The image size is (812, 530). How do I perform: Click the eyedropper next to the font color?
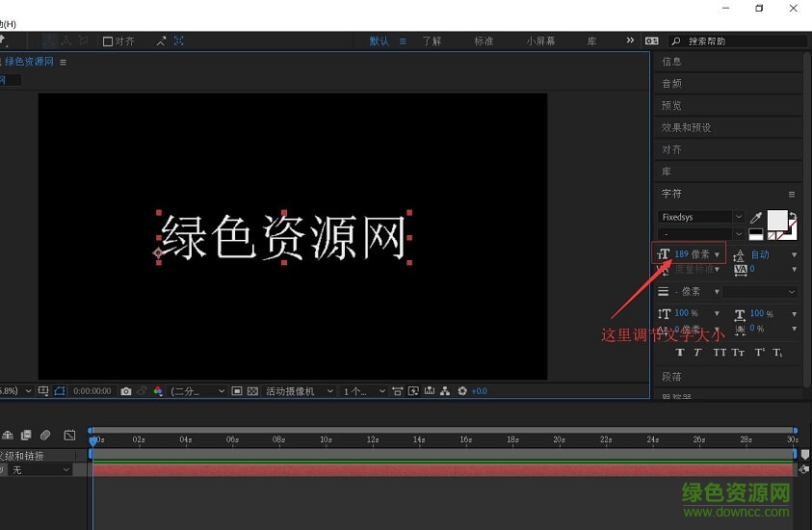(756, 217)
